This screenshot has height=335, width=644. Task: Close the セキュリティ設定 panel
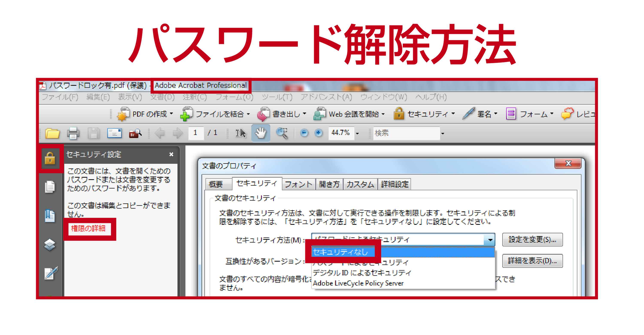coord(171,154)
